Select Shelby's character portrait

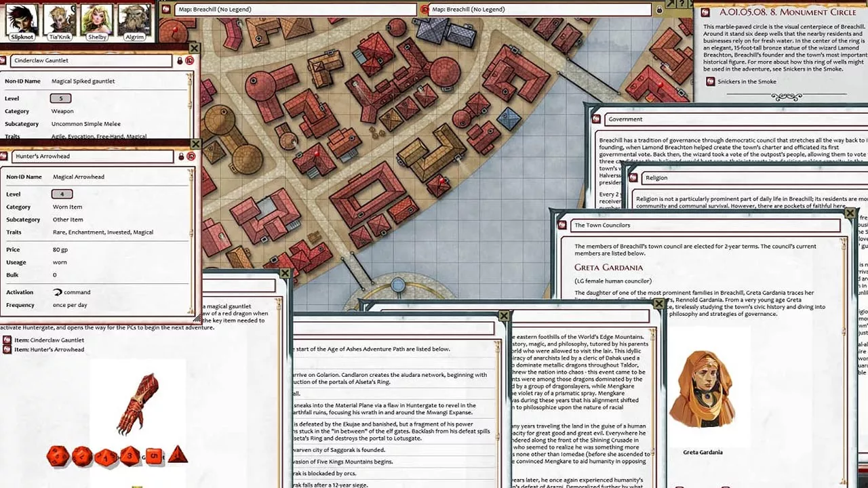point(97,20)
